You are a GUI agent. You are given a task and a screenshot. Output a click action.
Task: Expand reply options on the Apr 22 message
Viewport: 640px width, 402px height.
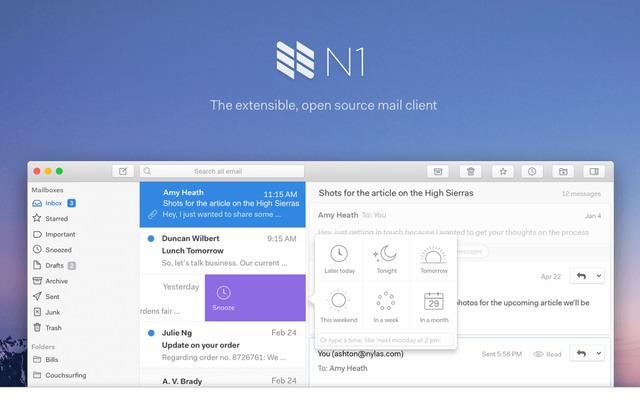pos(599,276)
